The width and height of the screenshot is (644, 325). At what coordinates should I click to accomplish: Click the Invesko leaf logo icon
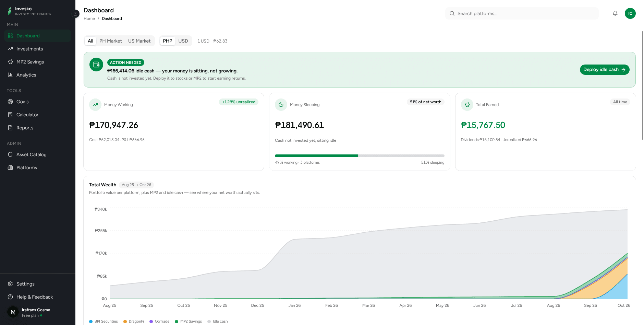coord(10,11)
